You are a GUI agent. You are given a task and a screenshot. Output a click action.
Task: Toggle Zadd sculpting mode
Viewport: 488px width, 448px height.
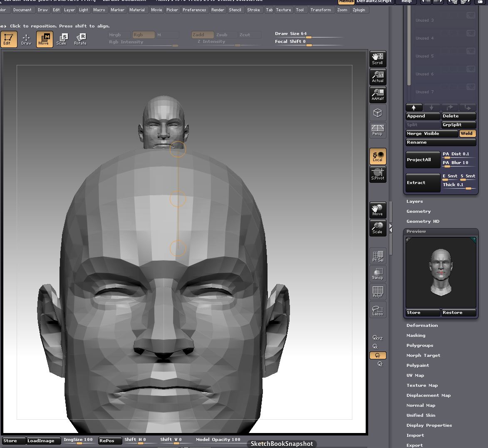(202, 35)
